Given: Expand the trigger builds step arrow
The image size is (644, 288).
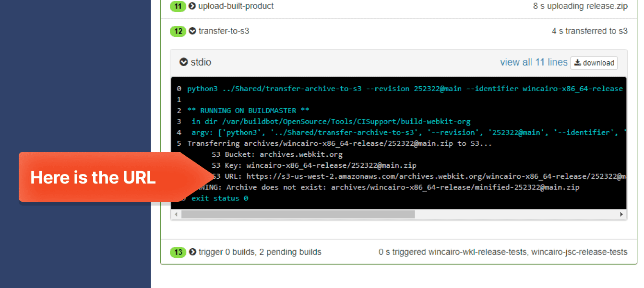Looking at the screenshot, I should [192, 252].
